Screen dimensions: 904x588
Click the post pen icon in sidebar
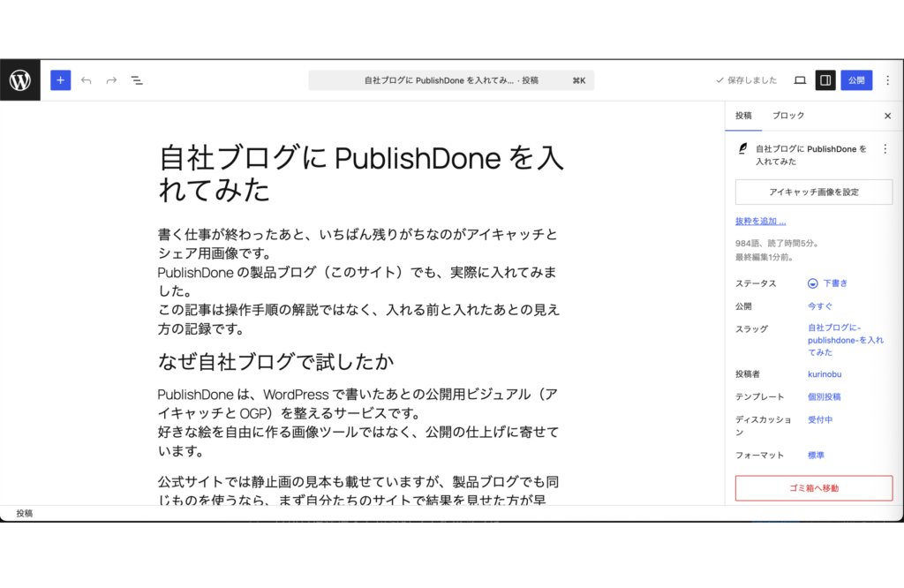coord(742,148)
